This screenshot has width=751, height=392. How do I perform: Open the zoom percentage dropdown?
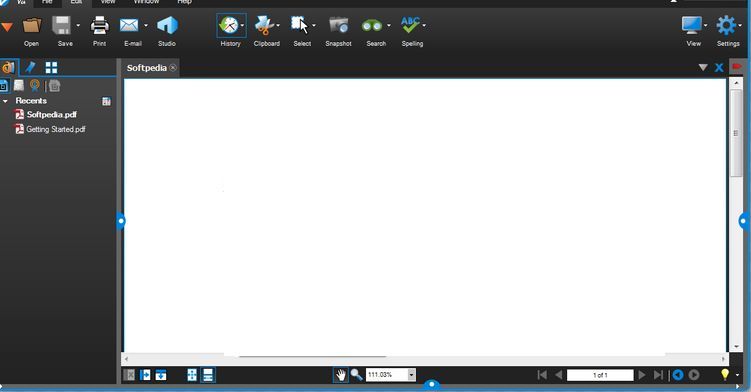(411, 375)
